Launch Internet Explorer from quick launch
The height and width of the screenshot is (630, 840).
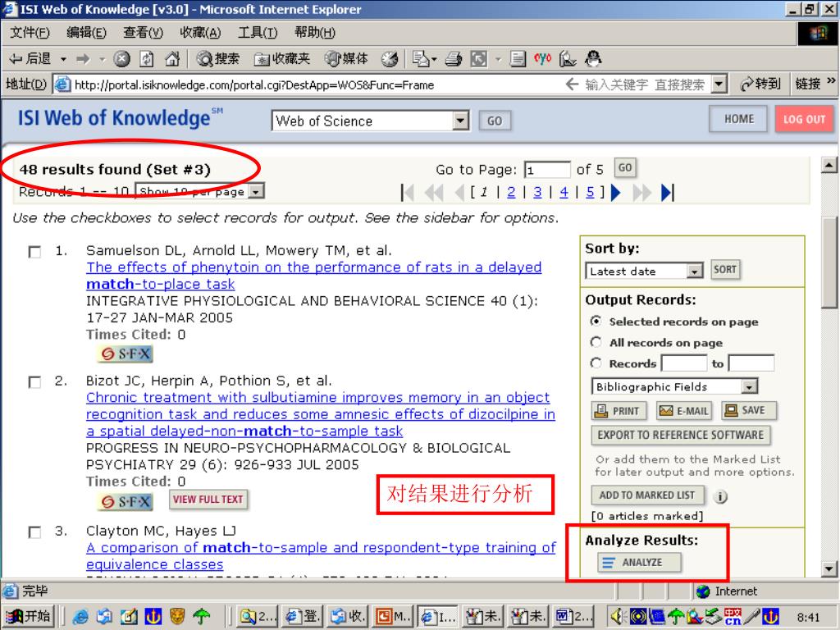[80, 617]
